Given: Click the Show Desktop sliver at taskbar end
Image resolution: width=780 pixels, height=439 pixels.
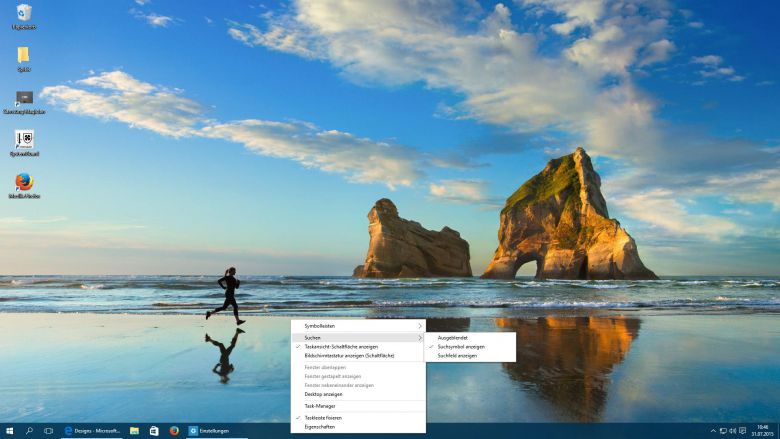Looking at the screenshot, I should [778, 431].
